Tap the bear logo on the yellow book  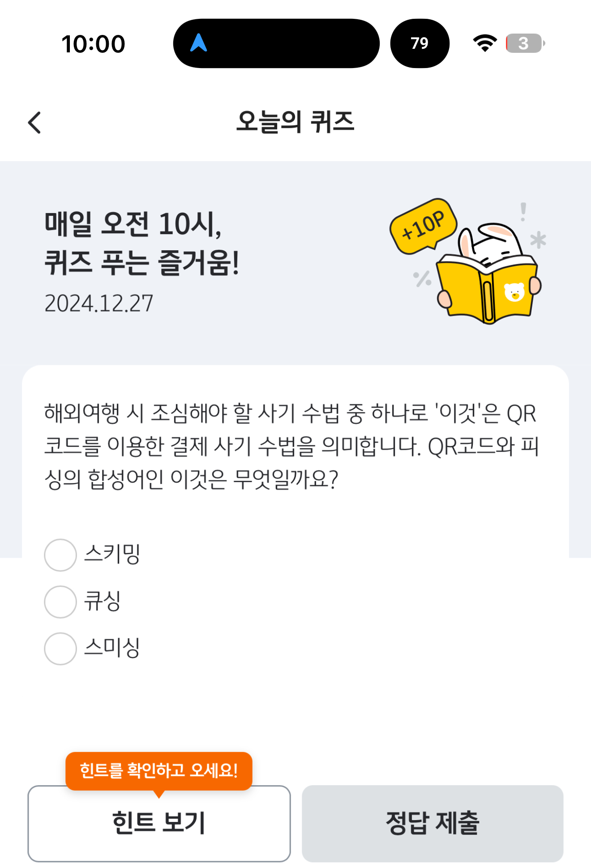pyautogui.click(x=514, y=292)
